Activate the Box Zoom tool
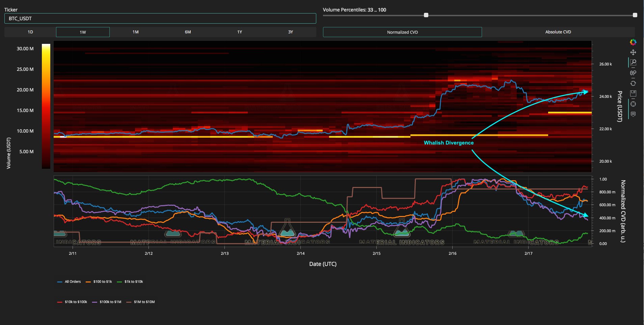Screen dimensions: 644x325 (633, 62)
